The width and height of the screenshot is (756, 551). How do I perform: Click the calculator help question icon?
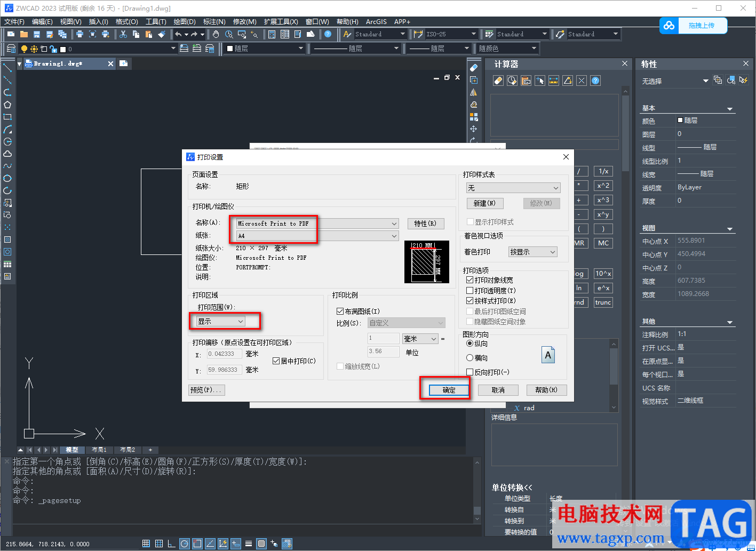pyautogui.click(x=595, y=81)
